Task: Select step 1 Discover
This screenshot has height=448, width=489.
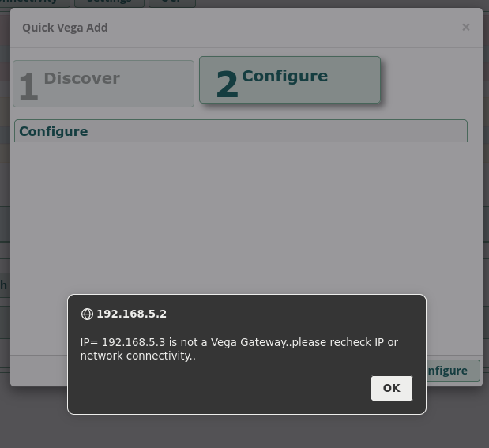Action: point(103,84)
